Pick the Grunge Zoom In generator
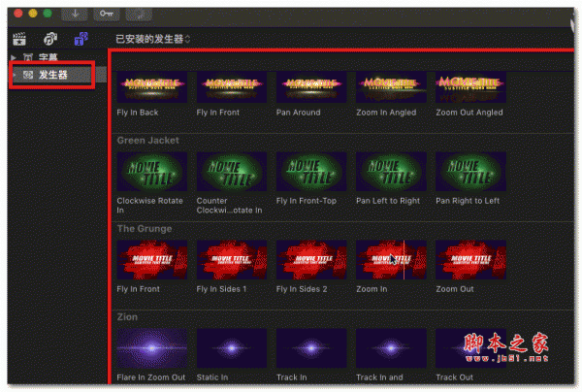582x392 pixels. click(391, 260)
